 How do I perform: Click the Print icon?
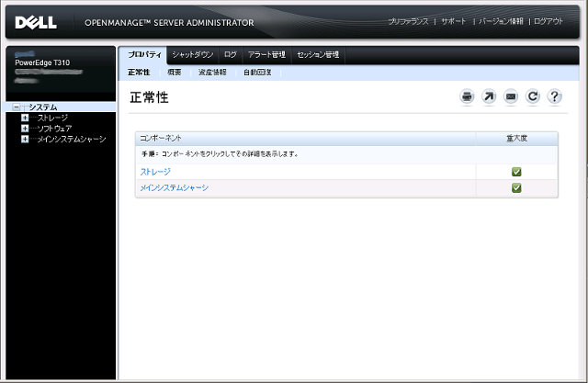point(467,96)
